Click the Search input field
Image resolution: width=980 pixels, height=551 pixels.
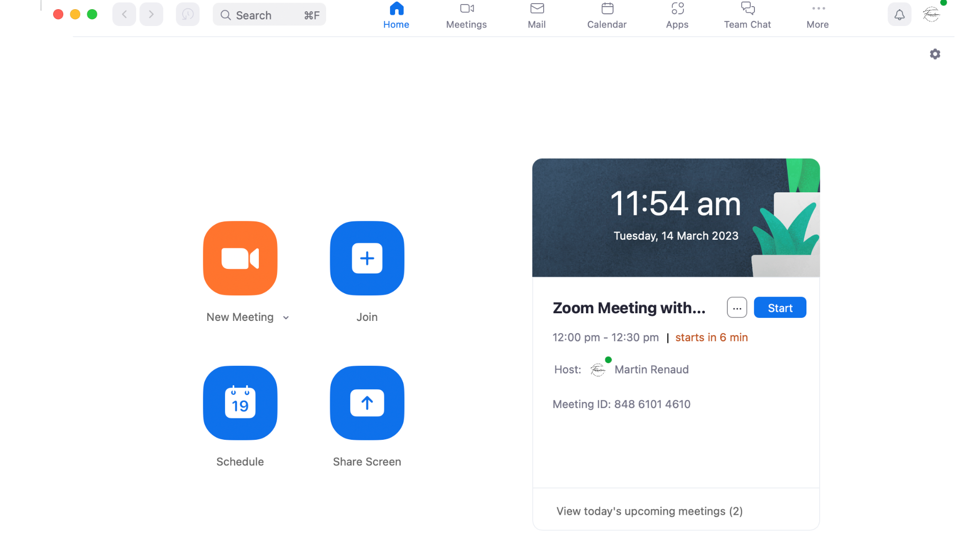tap(269, 15)
